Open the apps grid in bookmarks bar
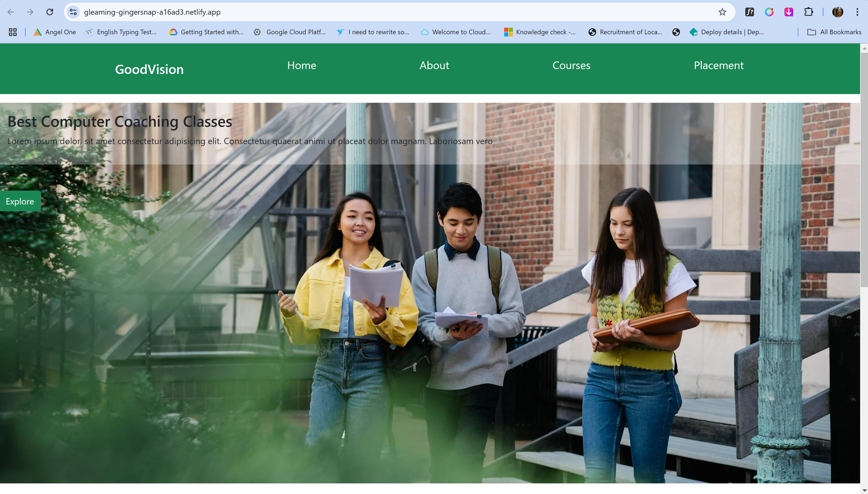The height and width of the screenshot is (494, 868). (13, 32)
